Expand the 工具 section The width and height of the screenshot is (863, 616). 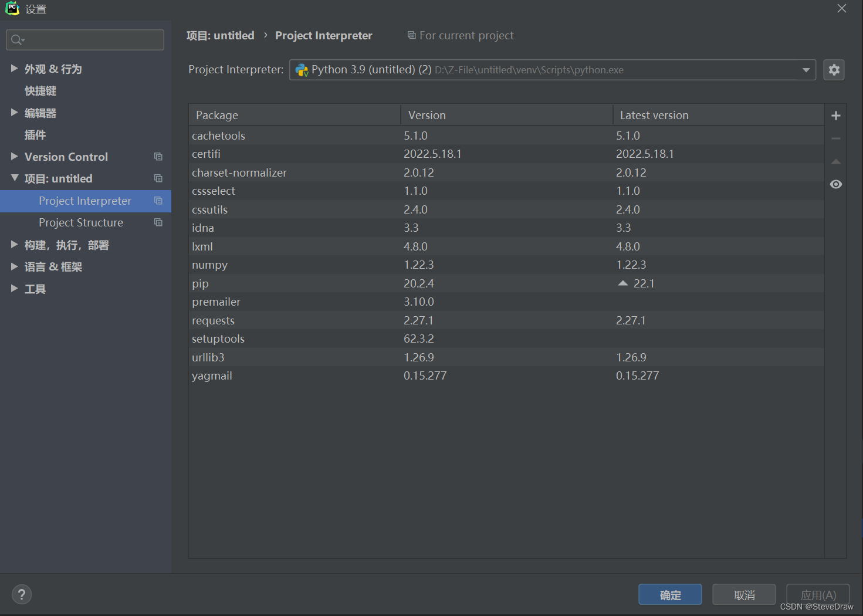14,289
